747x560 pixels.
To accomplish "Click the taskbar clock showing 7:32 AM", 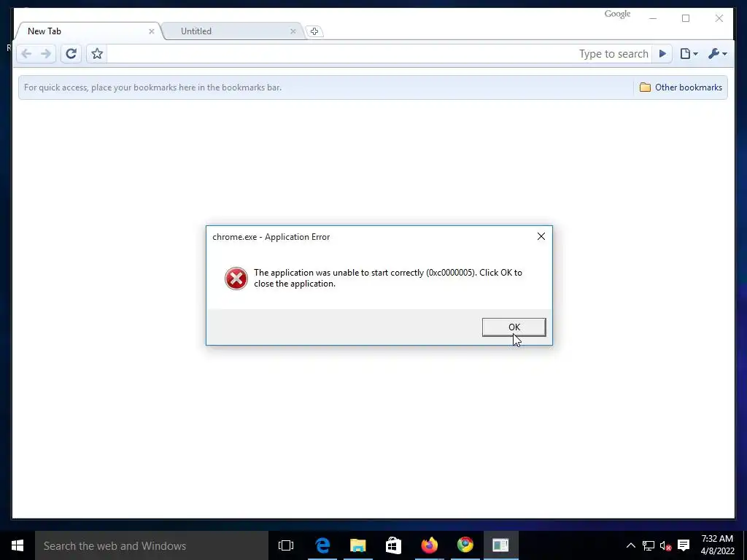I will pyautogui.click(x=718, y=545).
